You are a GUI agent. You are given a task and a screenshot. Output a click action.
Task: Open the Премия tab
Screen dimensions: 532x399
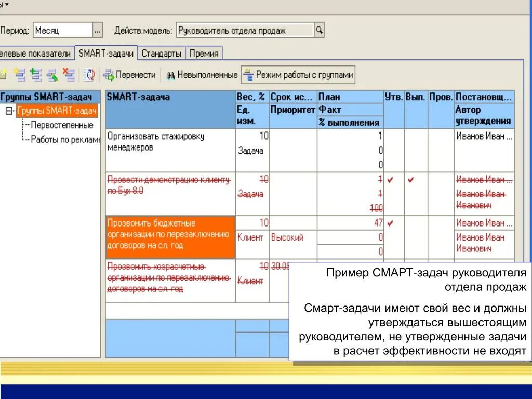click(204, 54)
